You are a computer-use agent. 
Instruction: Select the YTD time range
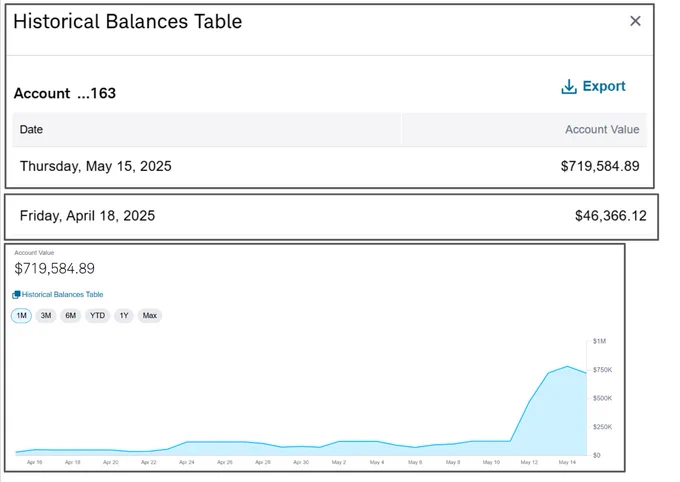(x=98, y=315)
